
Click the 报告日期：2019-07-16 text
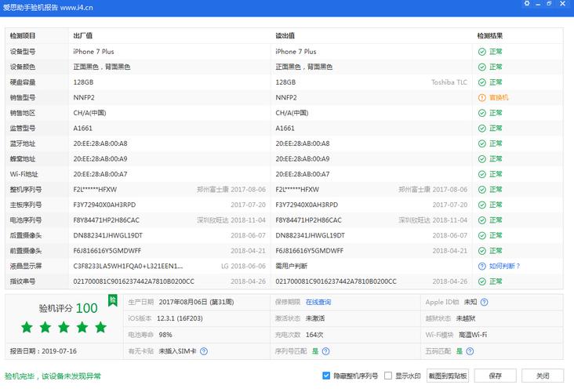(x=43, y=351)
